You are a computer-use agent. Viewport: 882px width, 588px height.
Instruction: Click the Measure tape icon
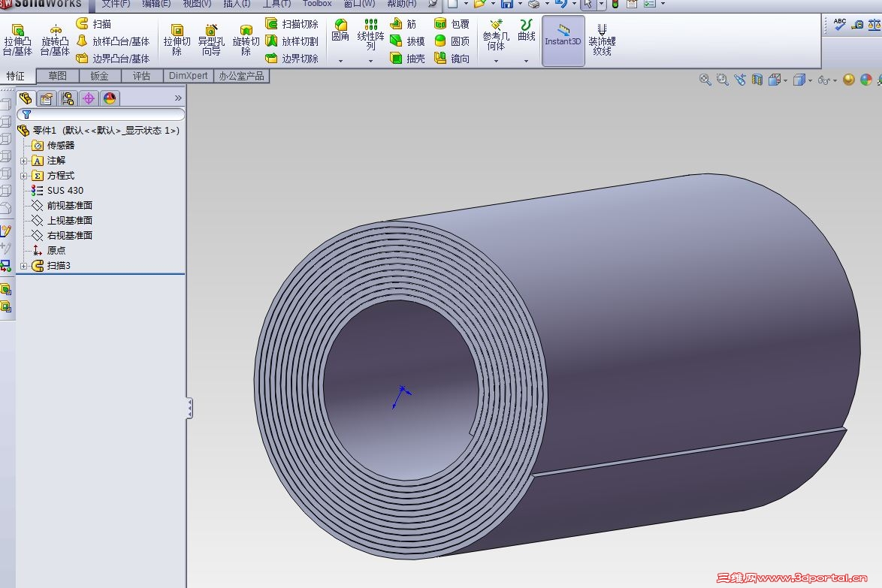[x=857, y=24]
